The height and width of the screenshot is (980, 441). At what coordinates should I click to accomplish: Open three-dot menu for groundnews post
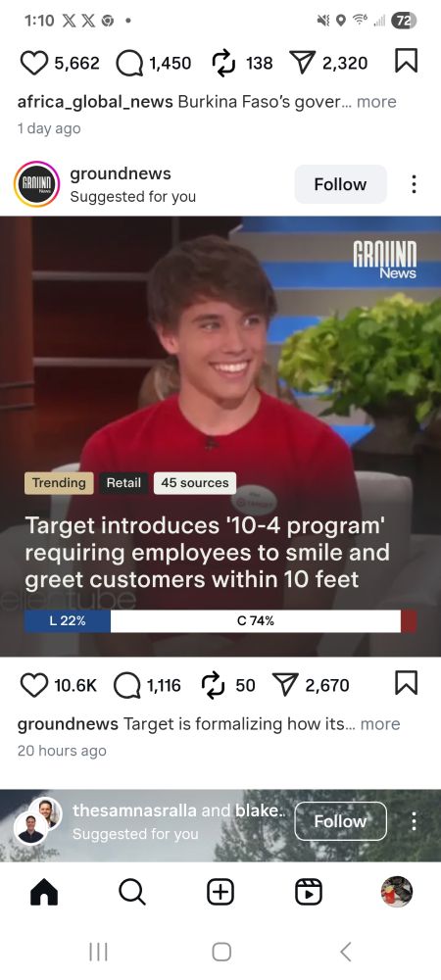(x=413, y=184)
